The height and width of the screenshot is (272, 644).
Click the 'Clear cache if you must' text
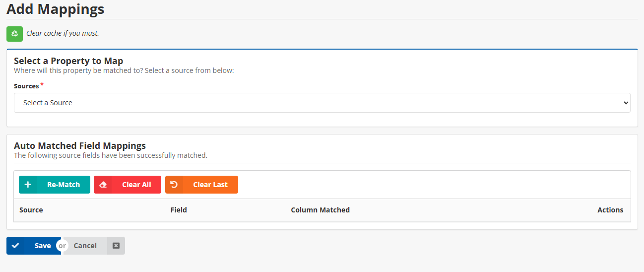[x=63, y=34]
